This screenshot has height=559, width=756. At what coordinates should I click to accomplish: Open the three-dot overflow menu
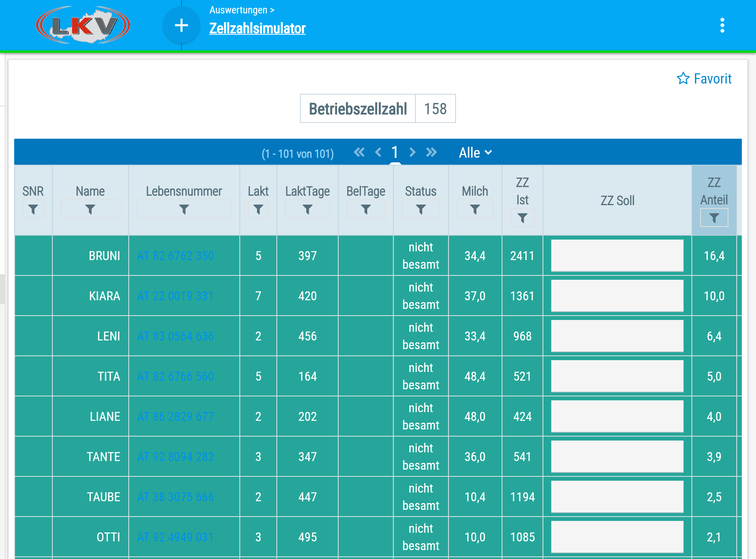722,25
